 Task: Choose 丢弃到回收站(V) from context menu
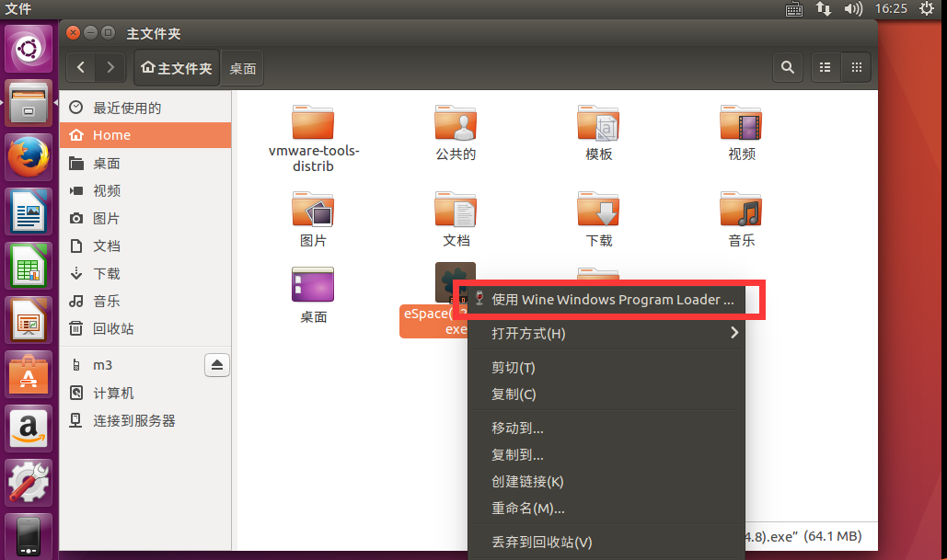point(606,542)
